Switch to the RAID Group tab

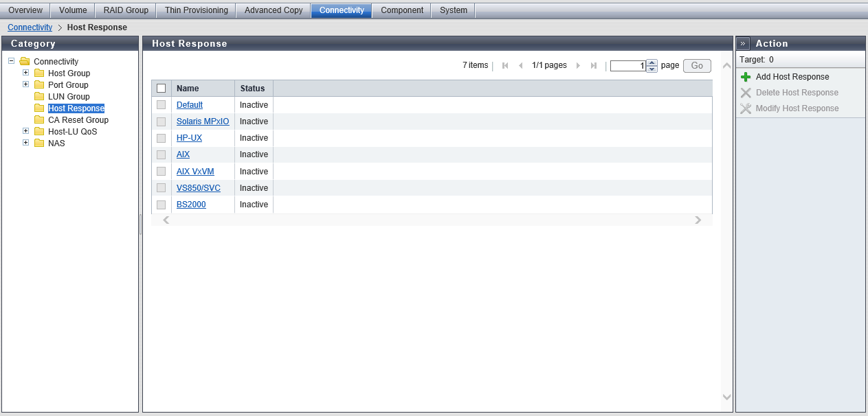click(126, 10)
